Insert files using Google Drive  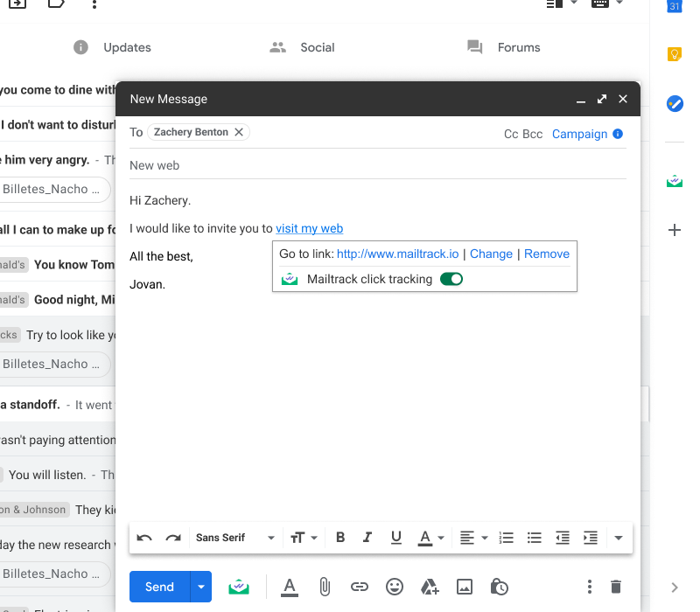[x=430, y=587]
